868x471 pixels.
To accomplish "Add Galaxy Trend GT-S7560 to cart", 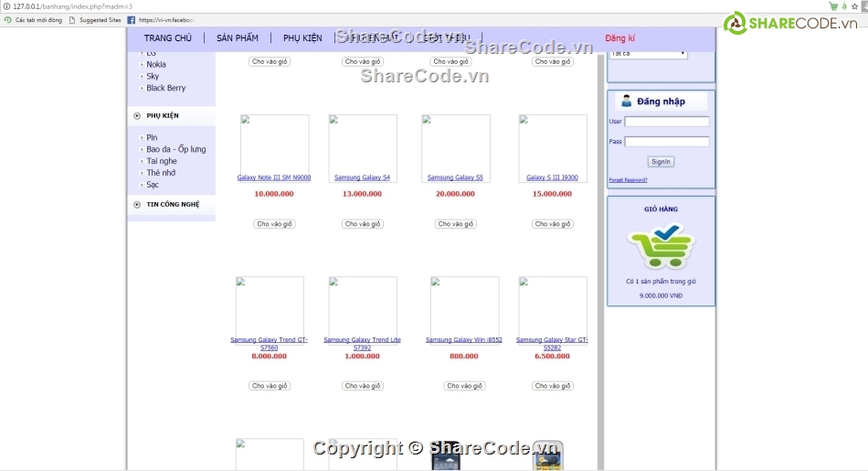I will (x=270, y=386).
